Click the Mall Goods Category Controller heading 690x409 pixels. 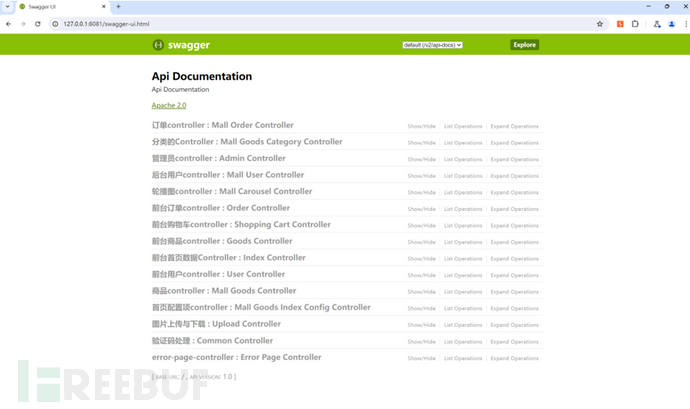pyautogui.click(x=246, y=142)
